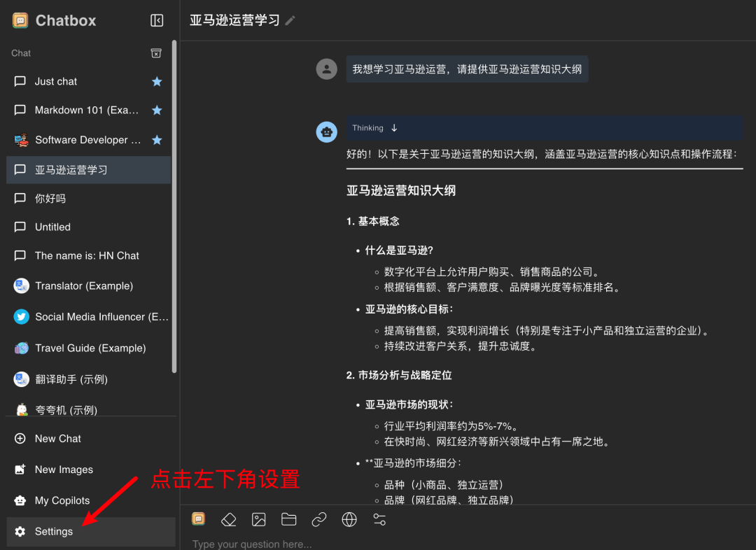Unstar the Software Developer conversation

click(157, 140)
